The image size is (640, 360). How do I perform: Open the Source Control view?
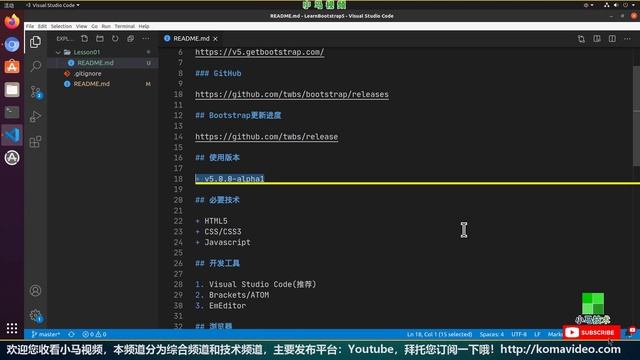click(36, 92)
